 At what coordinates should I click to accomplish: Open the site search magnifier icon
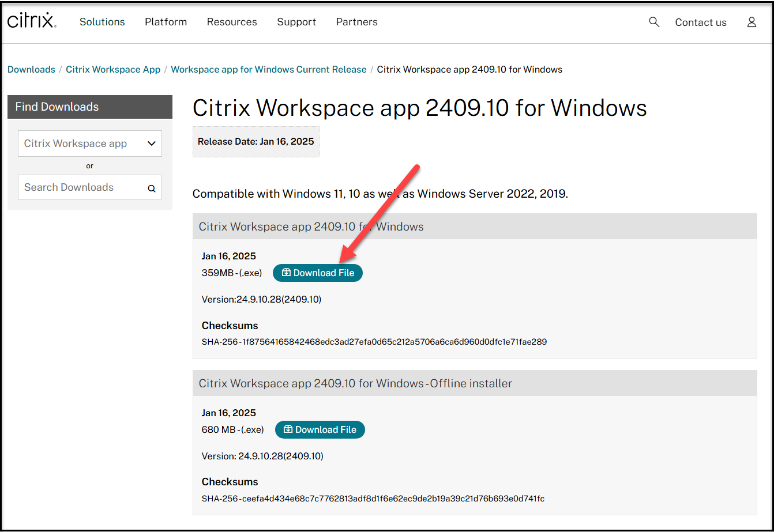click(653, 22)
